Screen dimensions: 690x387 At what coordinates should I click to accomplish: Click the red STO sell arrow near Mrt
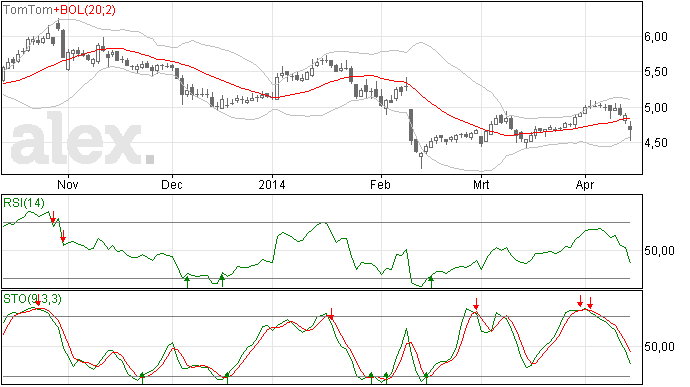click(x=476, y=304)
